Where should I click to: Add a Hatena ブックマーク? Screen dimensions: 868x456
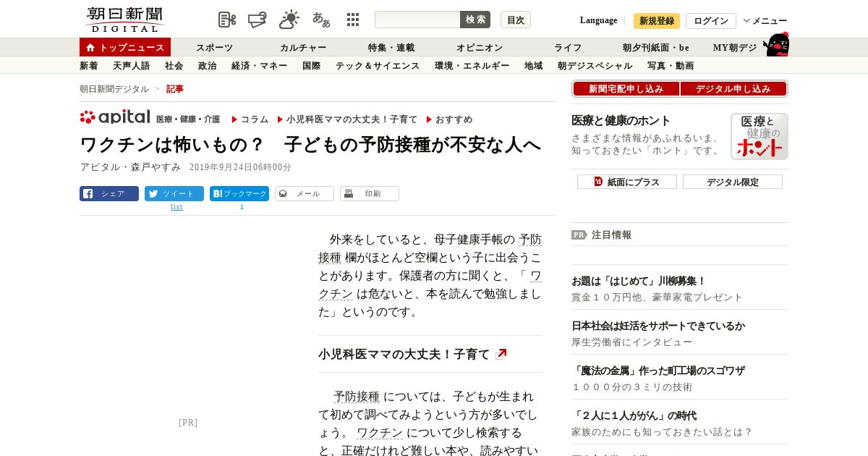[x=239, y=193]
